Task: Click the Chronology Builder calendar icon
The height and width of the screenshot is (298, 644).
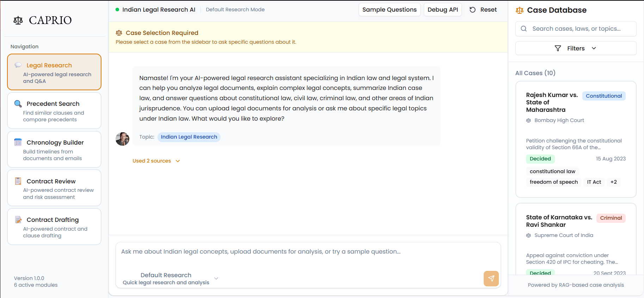Action: (18, 142)
